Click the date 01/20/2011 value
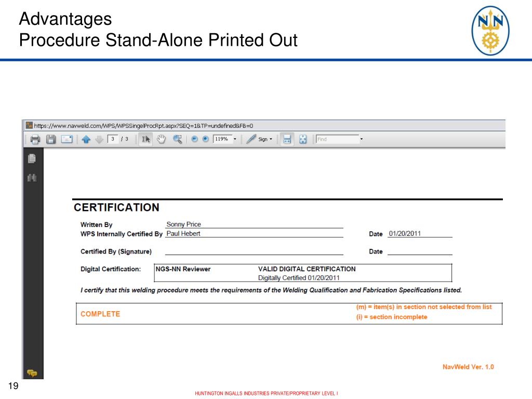532x399 pixels. point(405,233)
